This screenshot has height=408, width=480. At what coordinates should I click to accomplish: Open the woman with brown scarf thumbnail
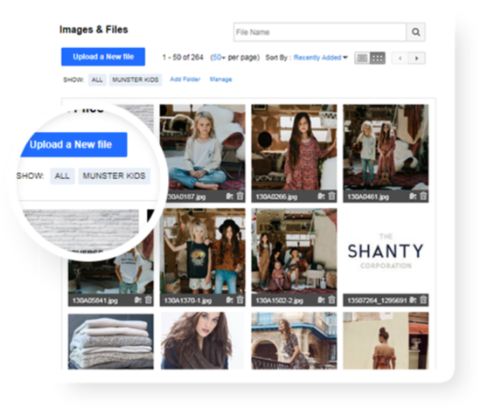(x=202, y=341)
